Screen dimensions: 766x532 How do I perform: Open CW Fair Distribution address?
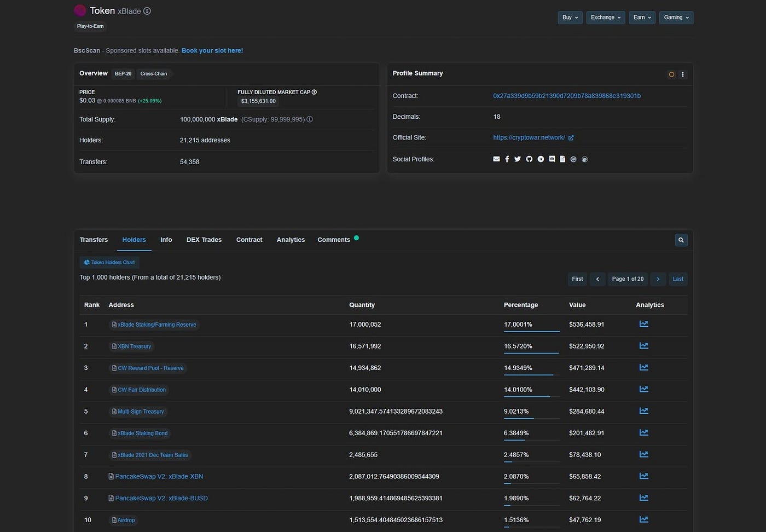pyautogui.click(x=142, y=390)
